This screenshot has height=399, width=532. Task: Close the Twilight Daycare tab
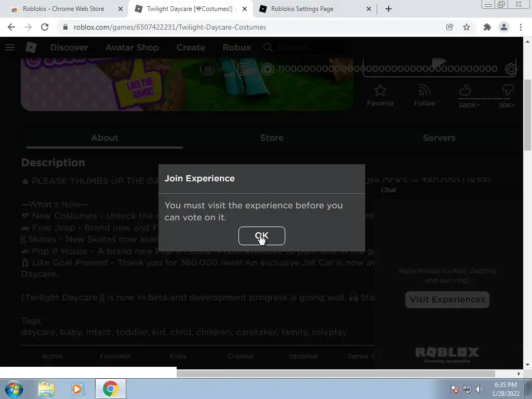pyautogui.click(x=245, y=9)
